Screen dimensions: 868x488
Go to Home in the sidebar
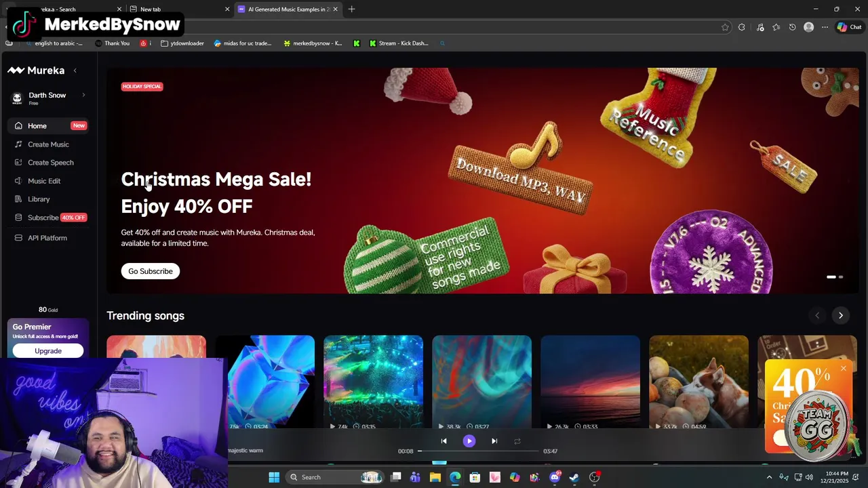48,125
